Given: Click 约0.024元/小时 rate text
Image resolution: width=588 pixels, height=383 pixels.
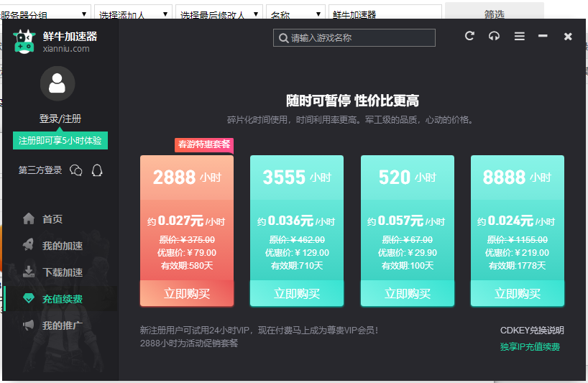Looking at the screenshot, I should coord(516,221).
